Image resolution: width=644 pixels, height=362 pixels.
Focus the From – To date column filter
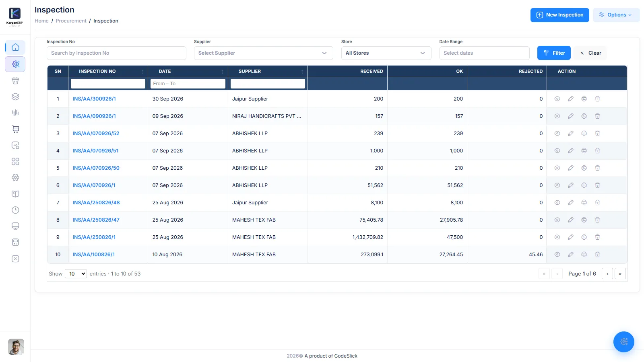point(188,84)
